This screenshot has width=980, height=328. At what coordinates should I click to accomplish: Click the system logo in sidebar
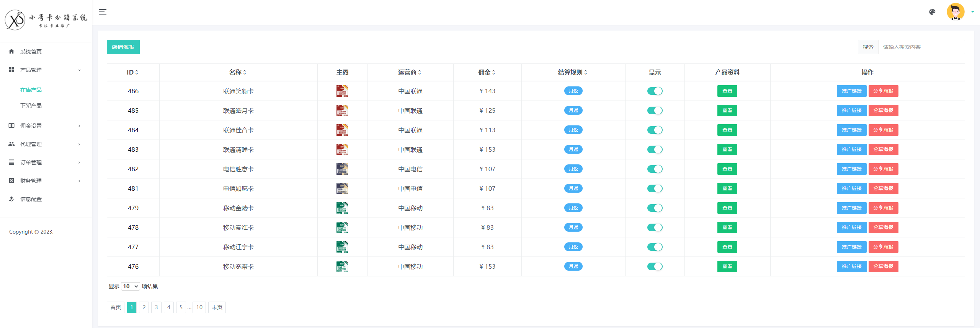46,20
